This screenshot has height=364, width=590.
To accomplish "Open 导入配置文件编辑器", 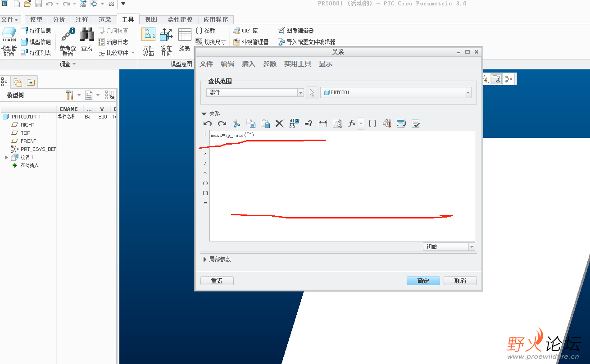I will click(307, 42).
